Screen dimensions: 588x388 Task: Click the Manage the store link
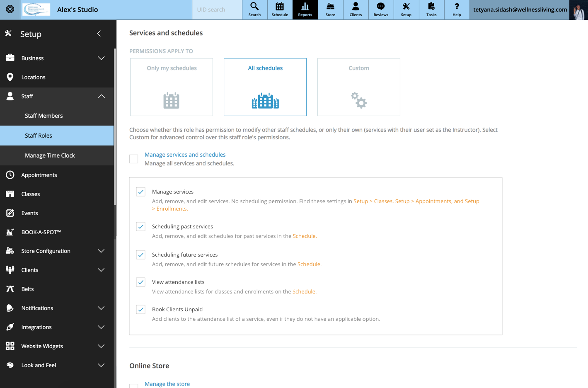point(167,384)
